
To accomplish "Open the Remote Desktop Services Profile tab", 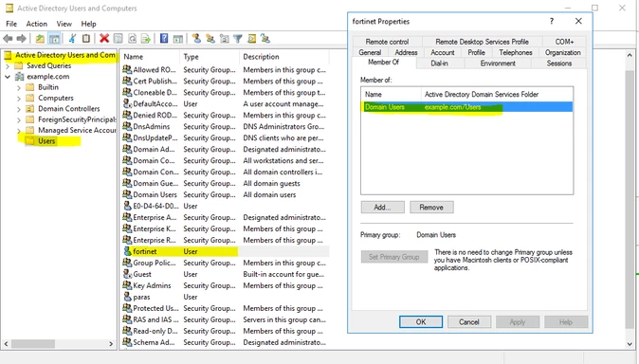I will coord(483,42).
